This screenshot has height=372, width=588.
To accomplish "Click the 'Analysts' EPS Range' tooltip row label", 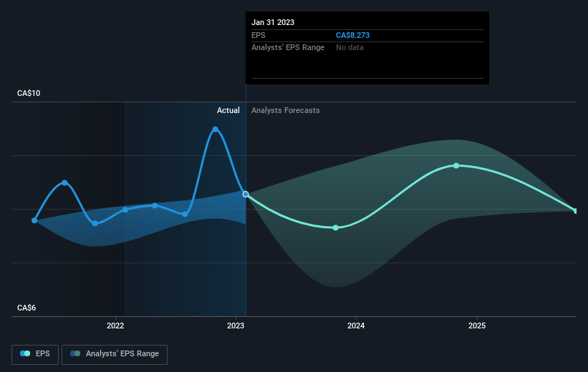I will tap(288, 48).
